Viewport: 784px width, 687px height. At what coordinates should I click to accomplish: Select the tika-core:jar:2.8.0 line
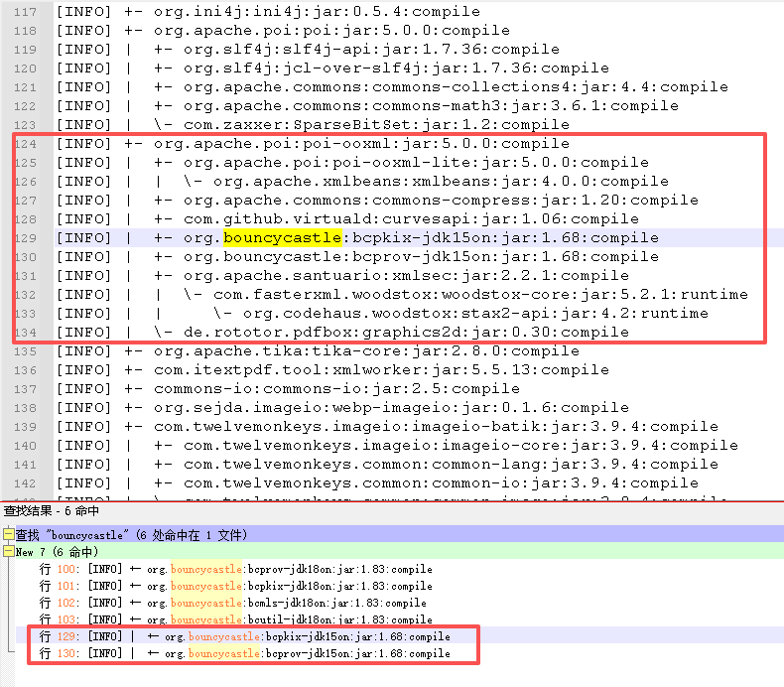click(x=318, y=351)
